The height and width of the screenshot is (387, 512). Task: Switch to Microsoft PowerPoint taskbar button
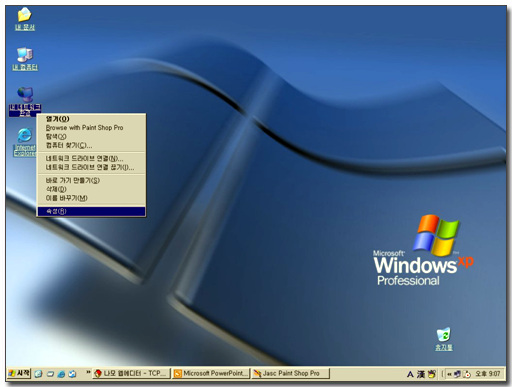click(211, 373)
